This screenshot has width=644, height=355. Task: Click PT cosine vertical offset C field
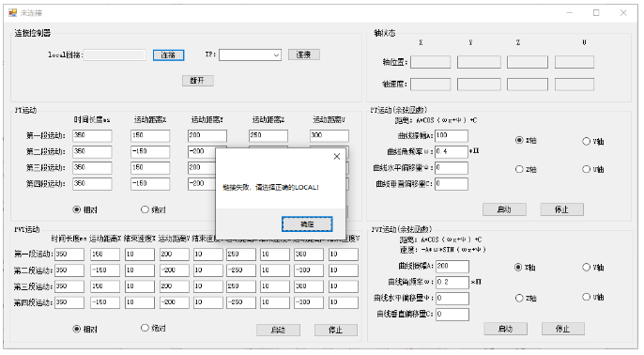pyautogui.click(x=452, y=184)
